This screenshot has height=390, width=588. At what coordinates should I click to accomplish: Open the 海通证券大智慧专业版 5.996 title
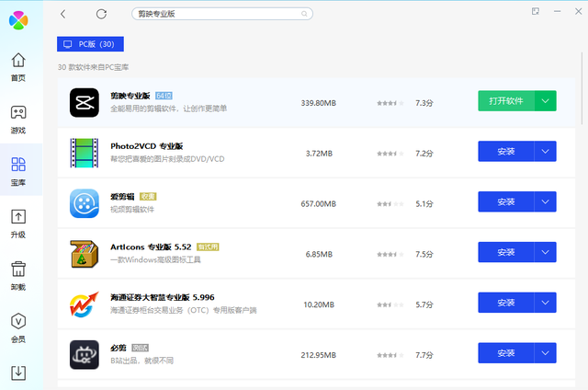pyautogui.click(x=163, y=297)
